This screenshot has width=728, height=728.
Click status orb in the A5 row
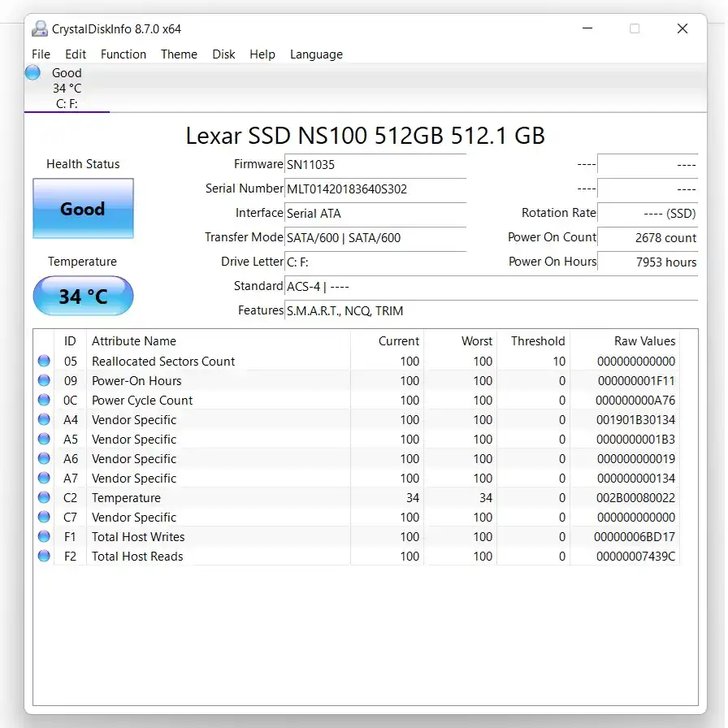pyautogui.click(x=44, y=439)
